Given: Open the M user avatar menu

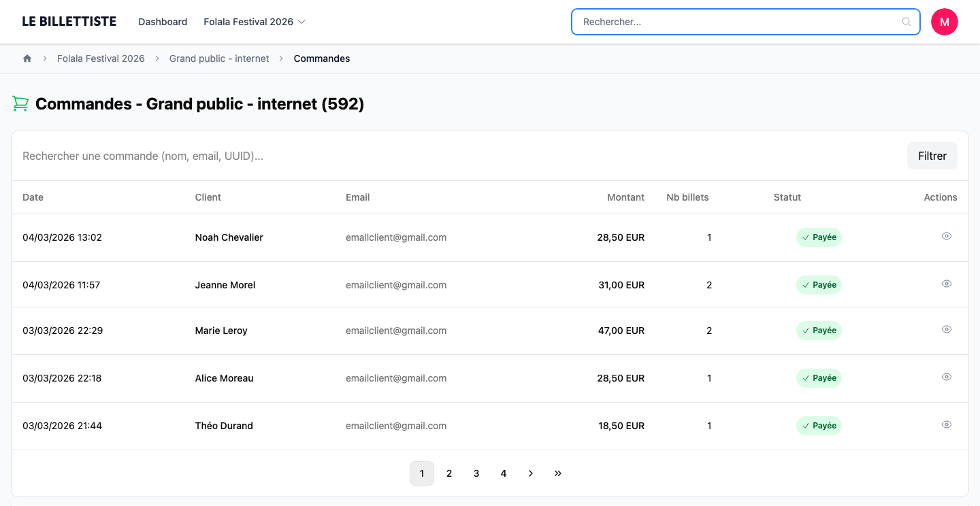Looking at the screenshot, I should click(945, 22).
